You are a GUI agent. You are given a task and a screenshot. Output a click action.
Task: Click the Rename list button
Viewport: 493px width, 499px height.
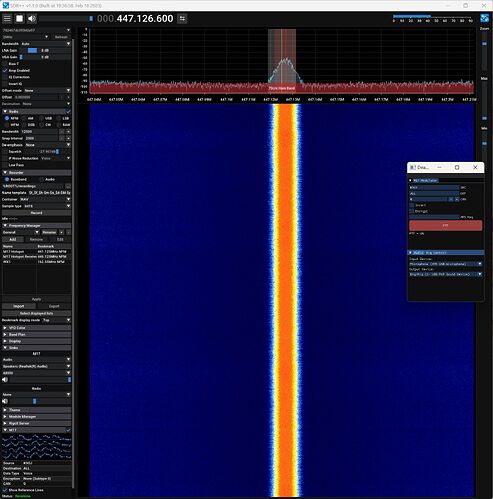point(49,232)
